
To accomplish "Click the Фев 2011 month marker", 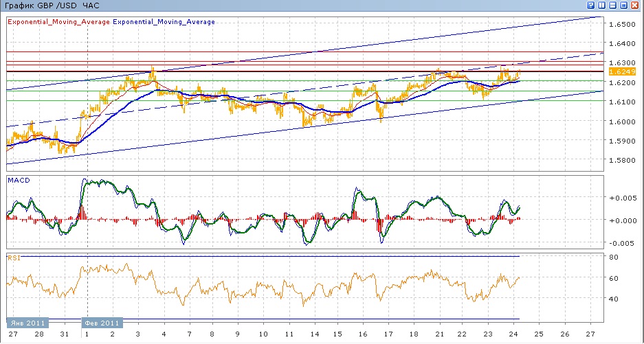I will point(102,323).
